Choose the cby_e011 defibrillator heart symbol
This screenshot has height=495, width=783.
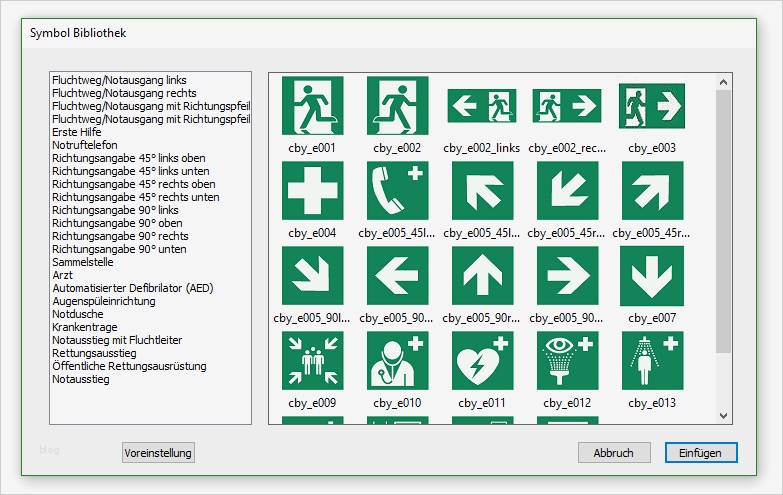click(x=482, y=361)
